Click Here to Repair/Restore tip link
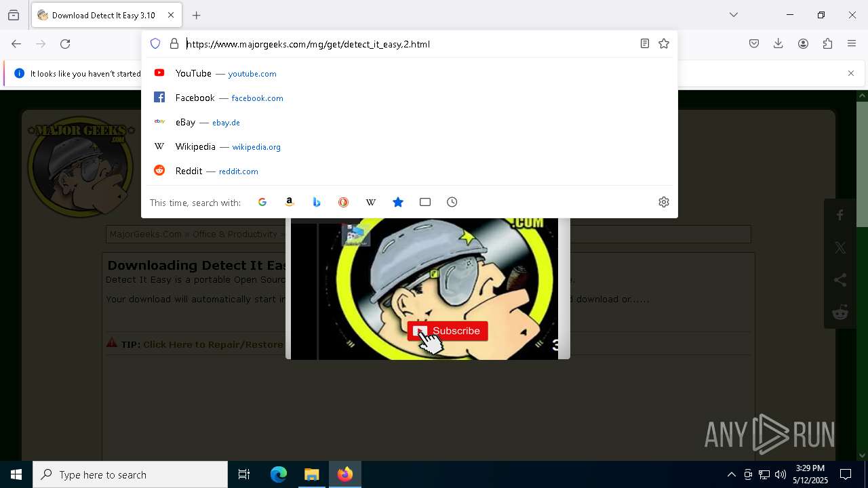 coord(213,344)
